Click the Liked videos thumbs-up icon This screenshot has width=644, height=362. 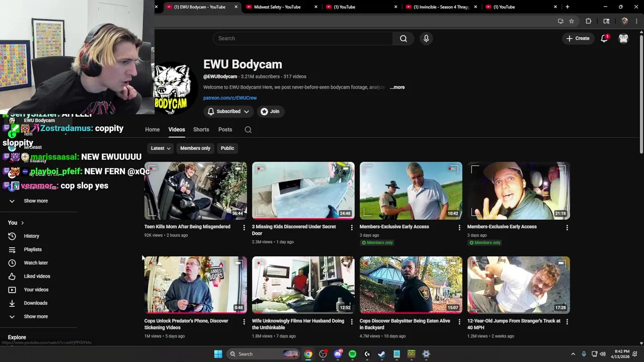point(12,276)
